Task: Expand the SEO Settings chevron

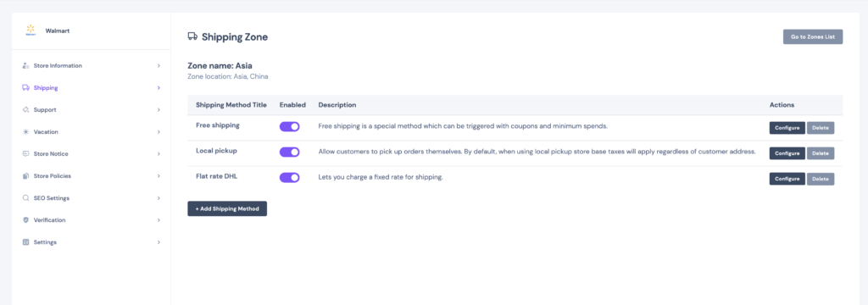Action: coord(159,198)
